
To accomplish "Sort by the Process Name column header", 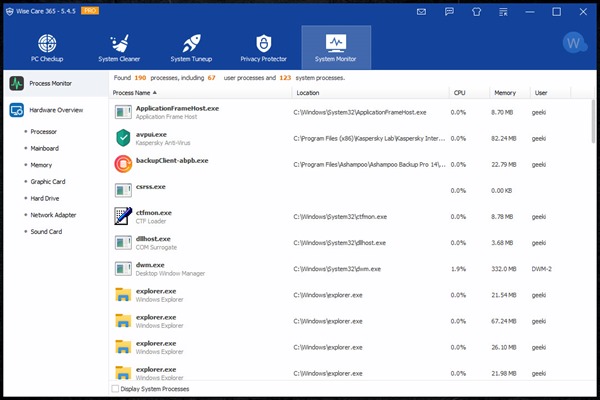I will [140, 93].
